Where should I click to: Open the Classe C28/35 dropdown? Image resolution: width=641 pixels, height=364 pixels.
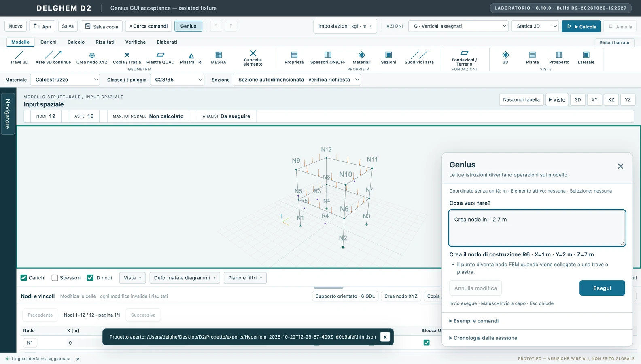pyautogui.click(x=177, y=80)
